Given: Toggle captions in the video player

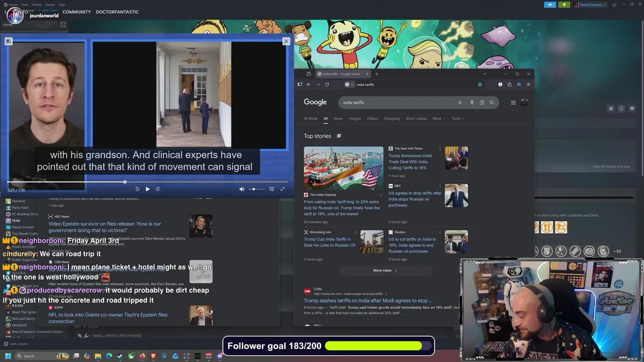Looking at the screenshot, I should 271,189.
